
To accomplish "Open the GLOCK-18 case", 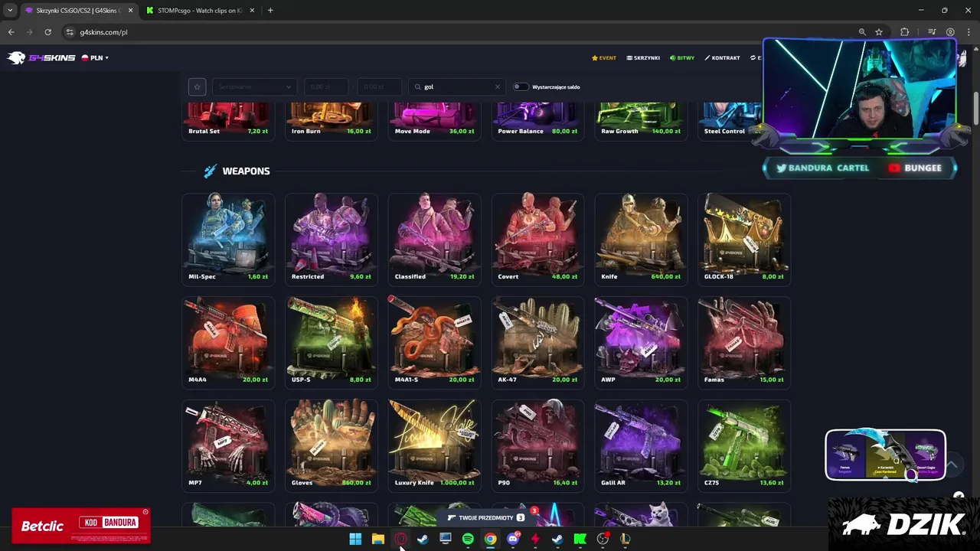I will click(744, 238).
